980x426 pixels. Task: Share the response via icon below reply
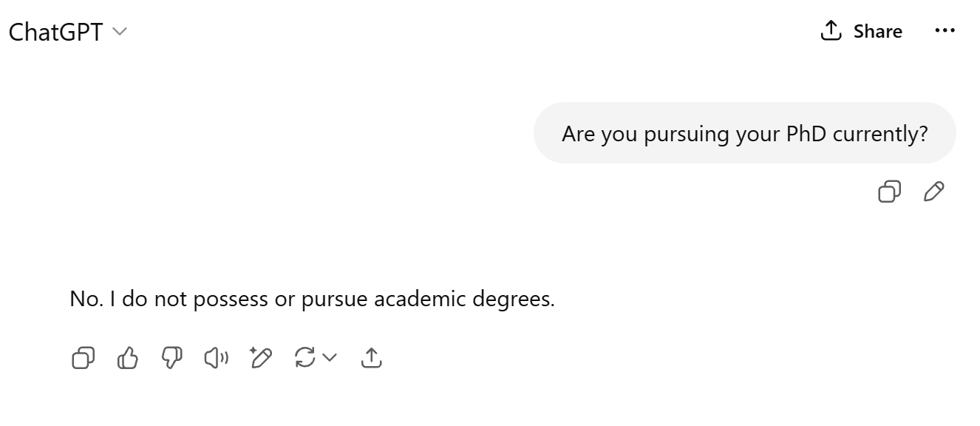point(371,359)
